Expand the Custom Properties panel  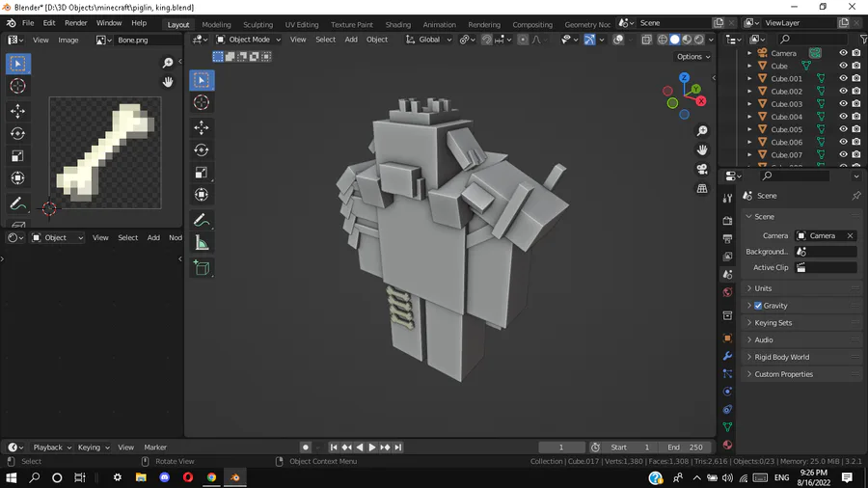(x=801, y=374)
